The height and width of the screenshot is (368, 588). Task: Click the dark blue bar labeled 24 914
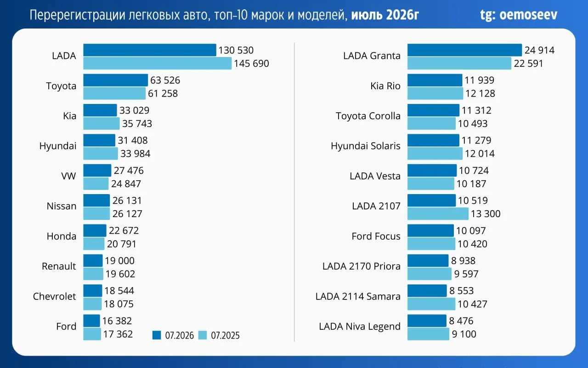click(x=465, y=50)
